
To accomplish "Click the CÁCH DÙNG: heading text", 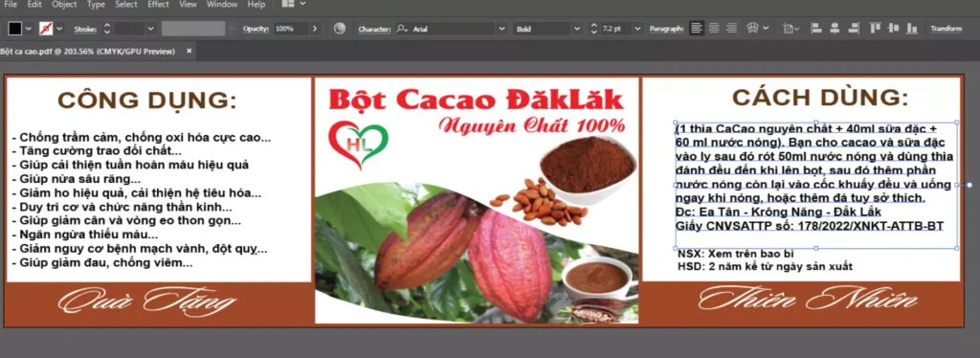I will pos(819,98).
